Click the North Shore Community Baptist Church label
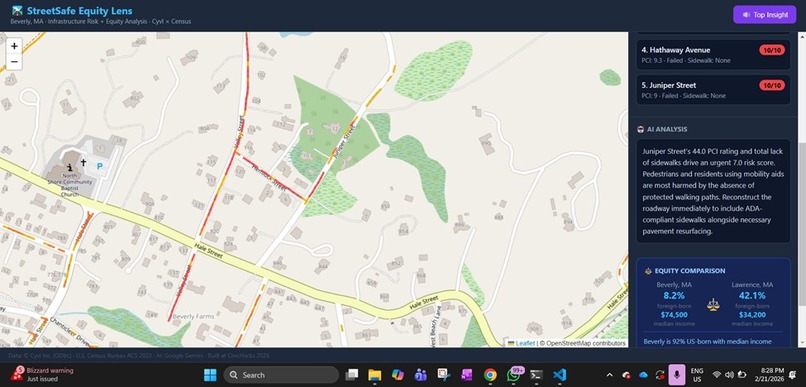Image resolution: width=806 pixels, height=387 pixels. coord(69,185)
